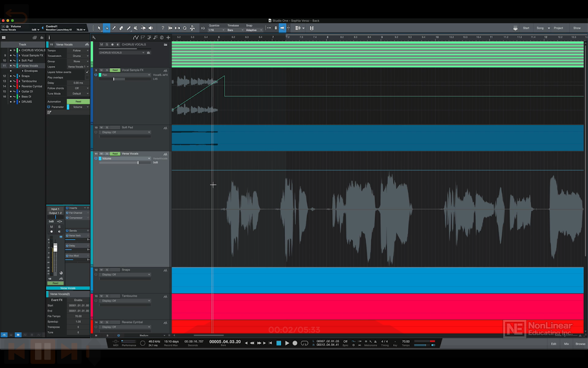The image size is (588, 368).
Task: Enable the Play overlaps checkbox
Action: coord(87,77)
